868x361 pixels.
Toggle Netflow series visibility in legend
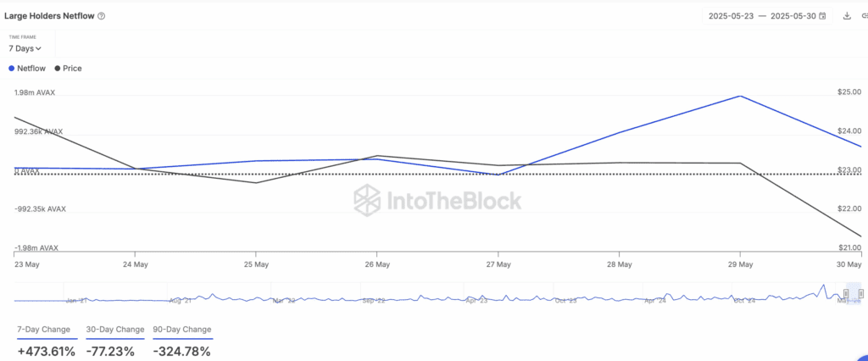tap(31, 68)
